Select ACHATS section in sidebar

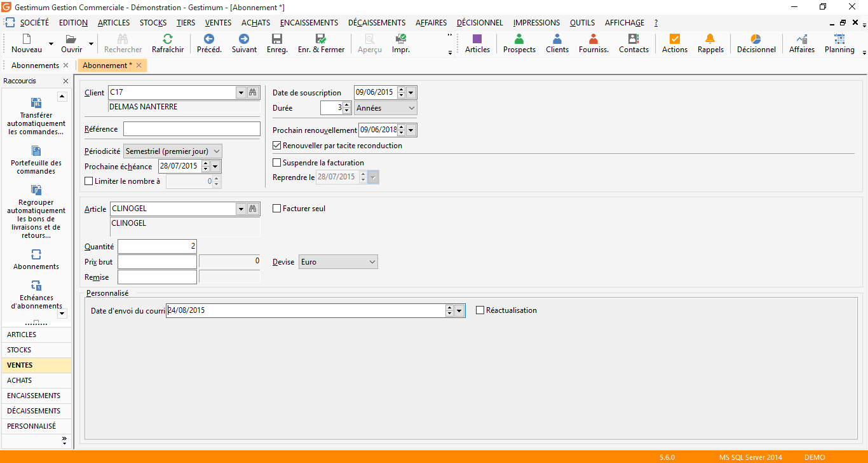coord(36,380)
